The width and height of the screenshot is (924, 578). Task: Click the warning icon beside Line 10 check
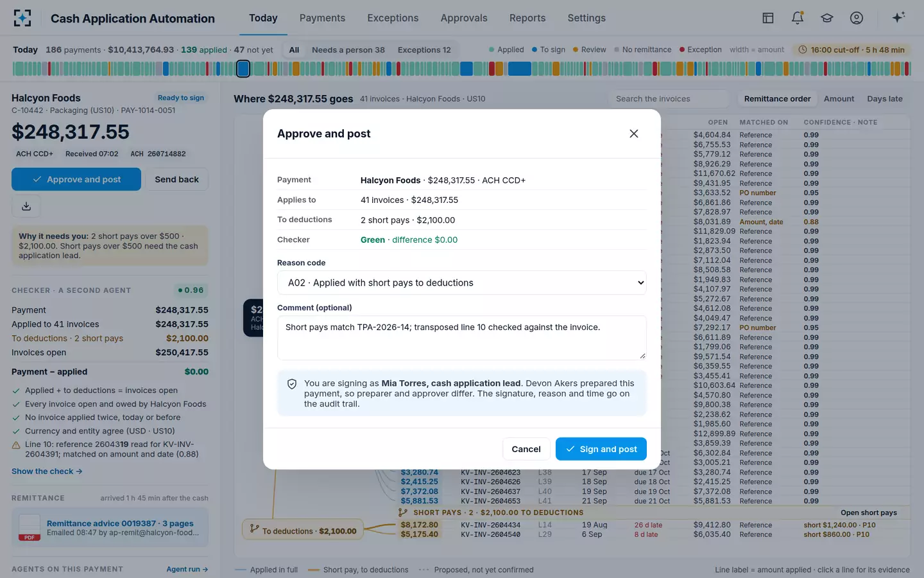(16, 445)
